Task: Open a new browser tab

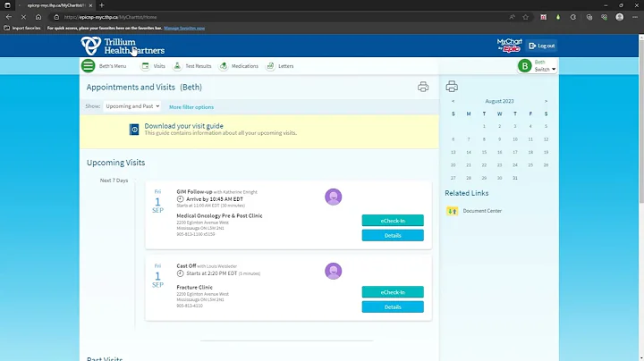Action: click(102, 5)
